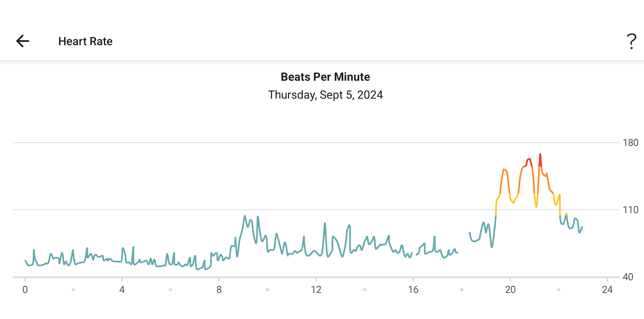Click the Thursday, Sept 5, 2024 date
Image resolution: width=644 pixels, height=319 pixels.
click(x=325, y=95)
